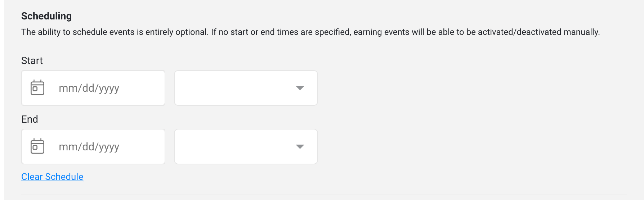
Task: Click the divider line under Clear Schedule
Action: pos(324,195)
